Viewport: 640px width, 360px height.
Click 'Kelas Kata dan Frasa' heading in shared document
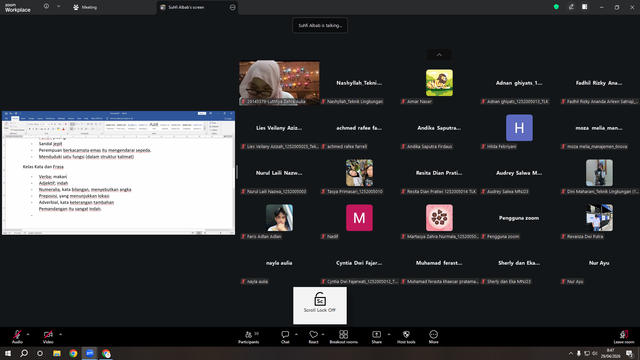tap(43, 167)
